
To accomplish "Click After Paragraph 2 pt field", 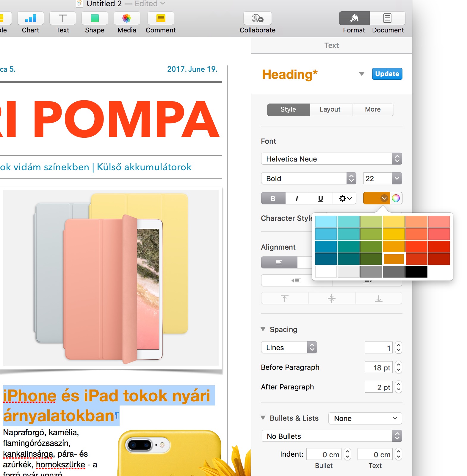I will (x=379, y=387).
